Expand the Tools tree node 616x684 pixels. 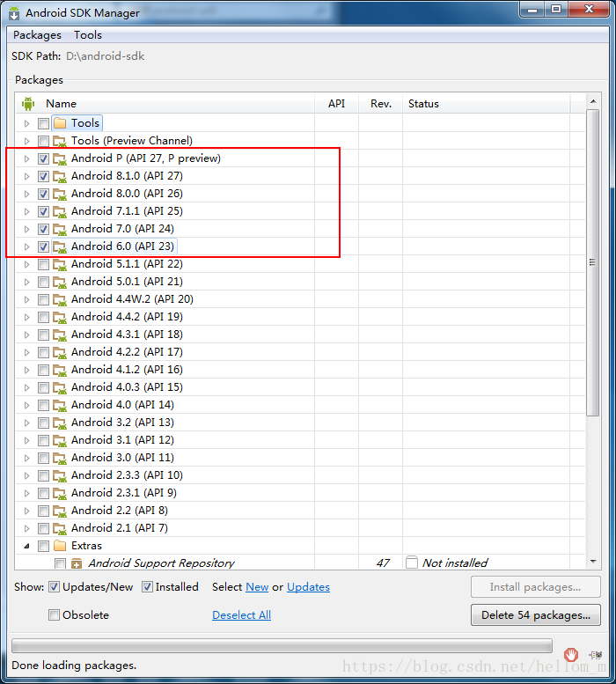(x=26, y=123)
